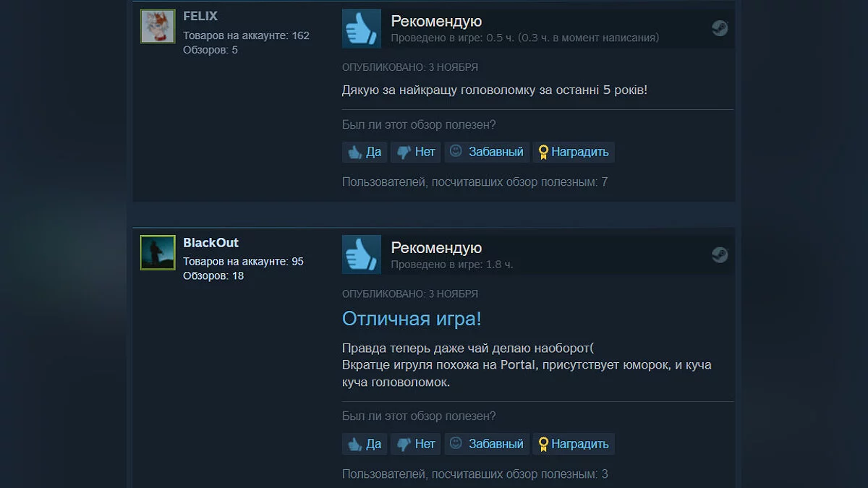Viewport: 868px width, 488px height.
Task: Click the Steam logo icon on BlackOut's review
Action: click(x=720, y=254)
